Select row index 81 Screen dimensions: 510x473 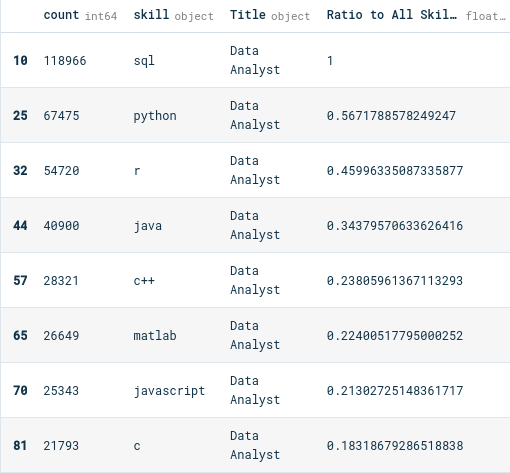[20, 446]
